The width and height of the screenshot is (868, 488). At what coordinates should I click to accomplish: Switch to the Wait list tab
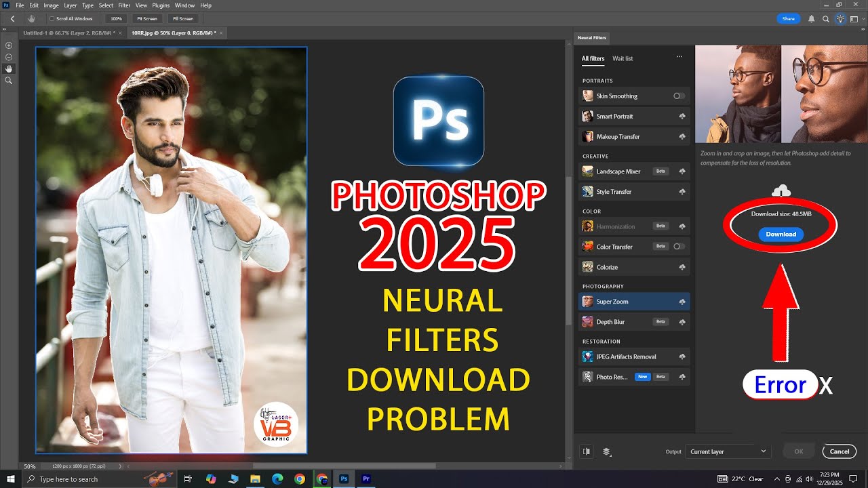point(623,58)
